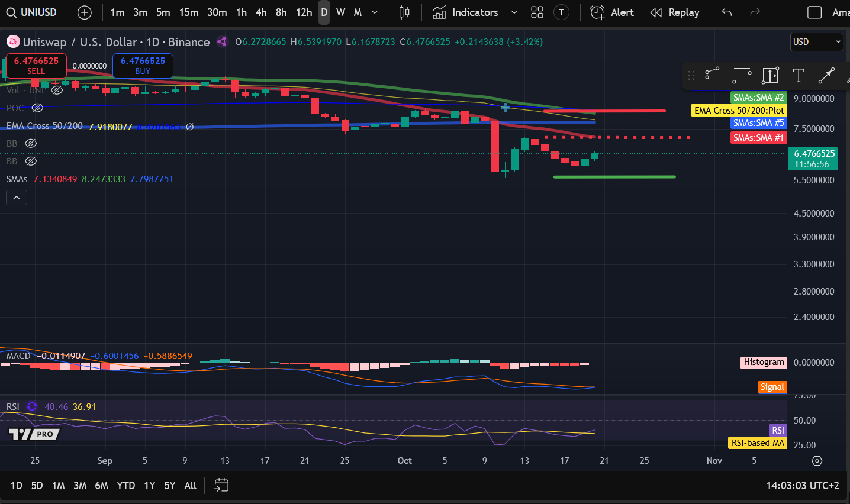Expand the additional time intervals dropdown

(x=374, y=12)
